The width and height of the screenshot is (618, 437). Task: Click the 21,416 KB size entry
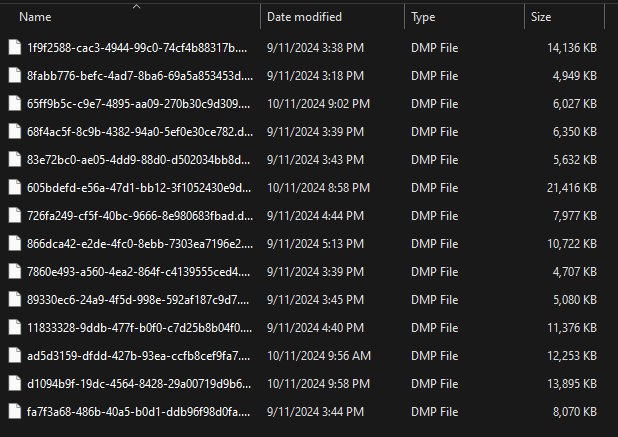pyautogui.click(x=571, y=188)
